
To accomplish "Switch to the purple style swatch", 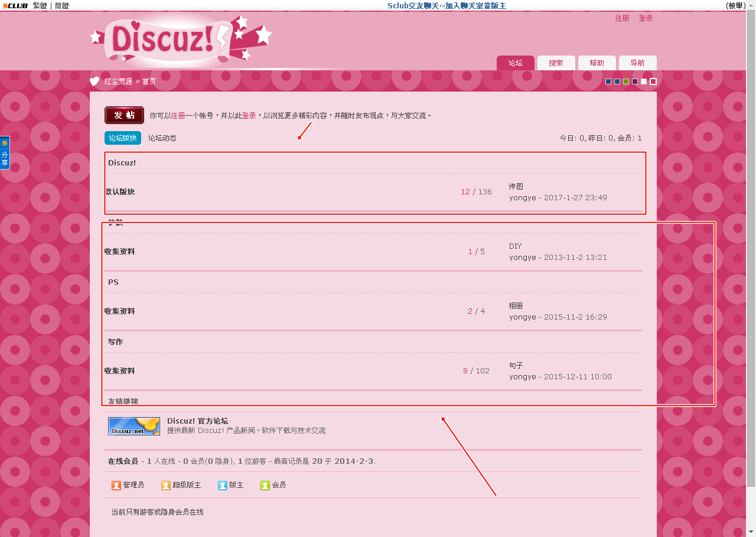I will click(635, 82).
